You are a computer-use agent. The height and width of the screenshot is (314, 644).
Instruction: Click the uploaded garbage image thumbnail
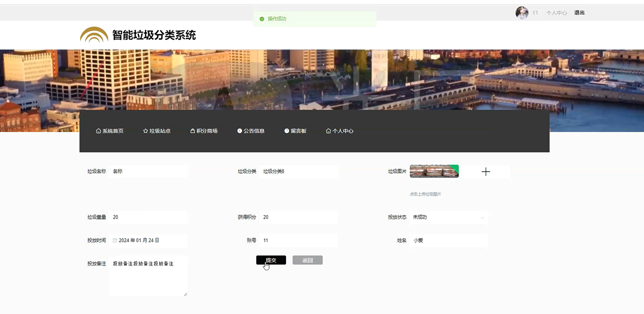pos(434,171)
